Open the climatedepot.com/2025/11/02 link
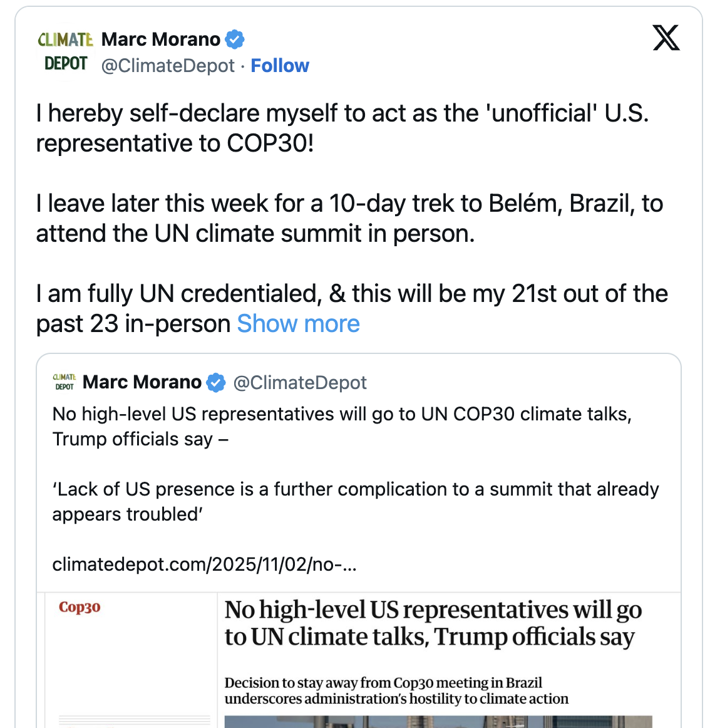The image size is (710, 728). [x=204, y=564]
